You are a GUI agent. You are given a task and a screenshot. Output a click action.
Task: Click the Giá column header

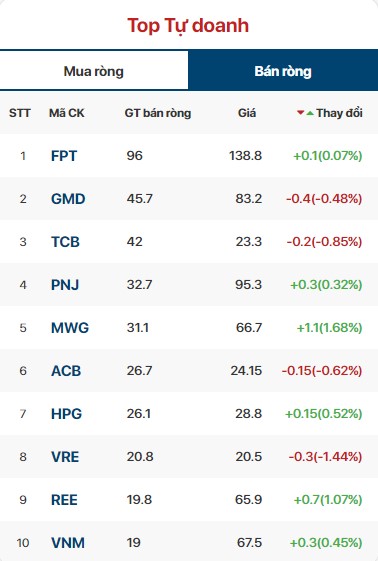coord(247,113)
